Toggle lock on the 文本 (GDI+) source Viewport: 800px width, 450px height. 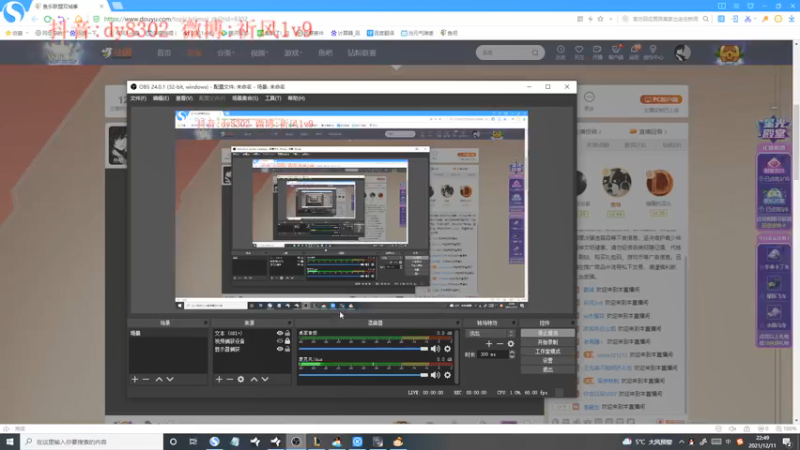287,333
